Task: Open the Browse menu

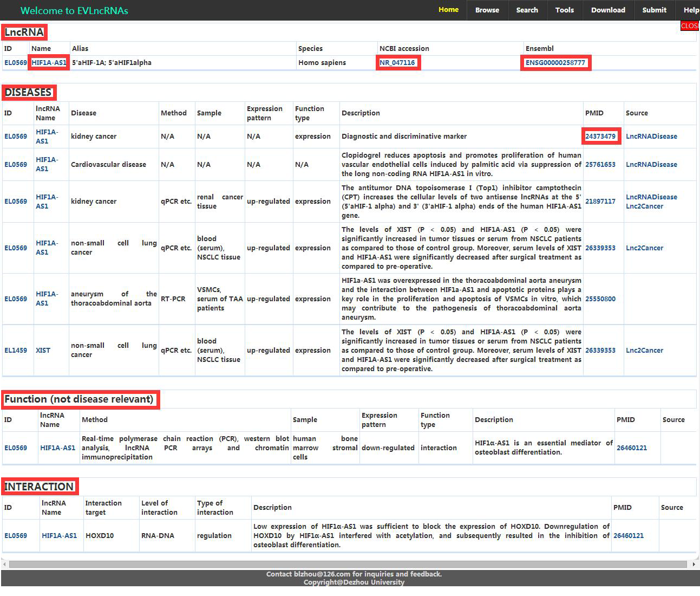Action: coord(487,10)
